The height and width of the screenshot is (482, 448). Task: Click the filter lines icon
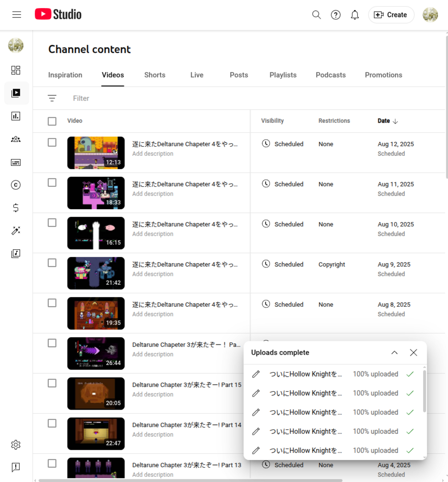pyautogui.click(x=52, y=98)
